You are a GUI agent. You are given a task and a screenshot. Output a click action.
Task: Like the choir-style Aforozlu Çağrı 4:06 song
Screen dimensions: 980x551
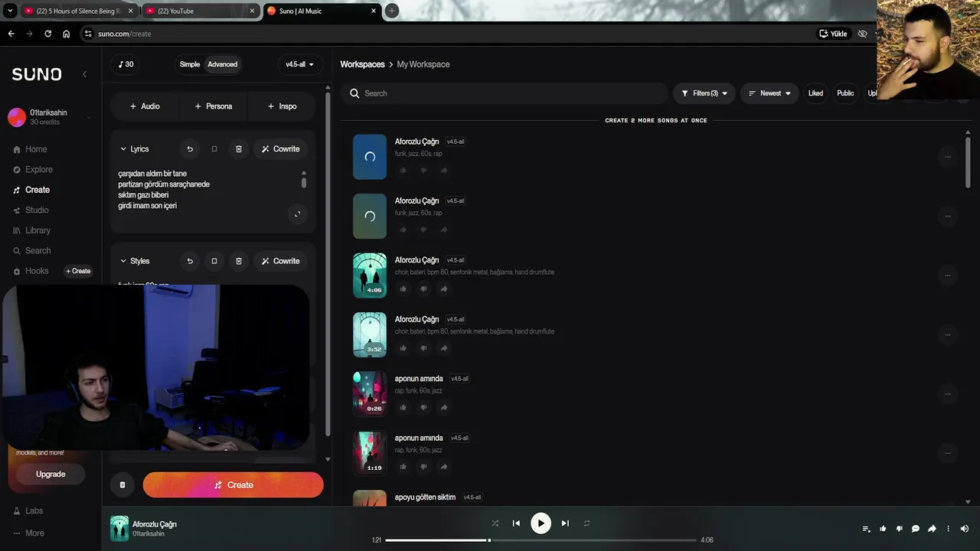tap(403, 289)
